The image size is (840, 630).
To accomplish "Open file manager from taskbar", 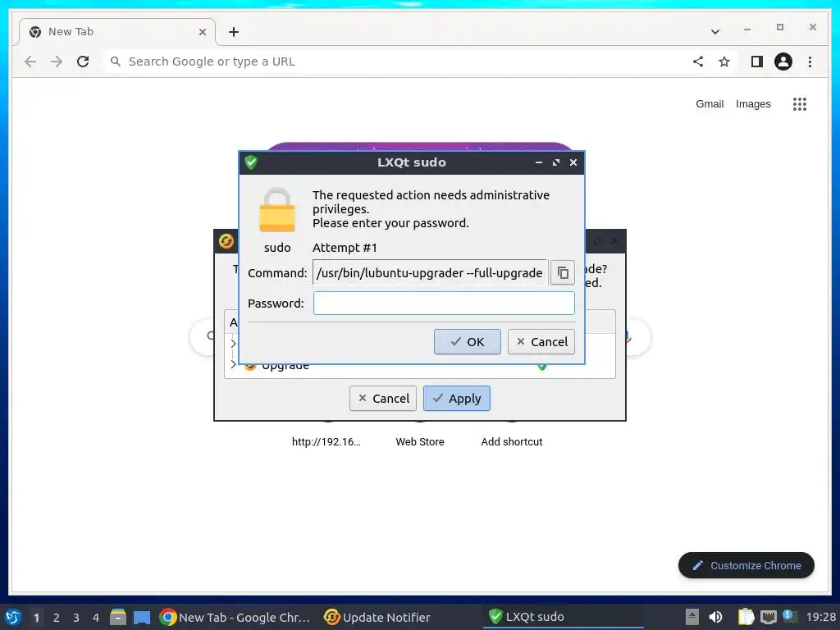I will [118, 617].
